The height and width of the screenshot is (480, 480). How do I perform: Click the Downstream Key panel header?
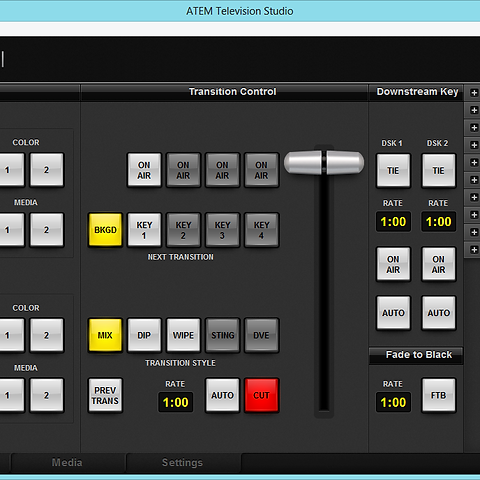pyautogui.click(x=417, y=92)
